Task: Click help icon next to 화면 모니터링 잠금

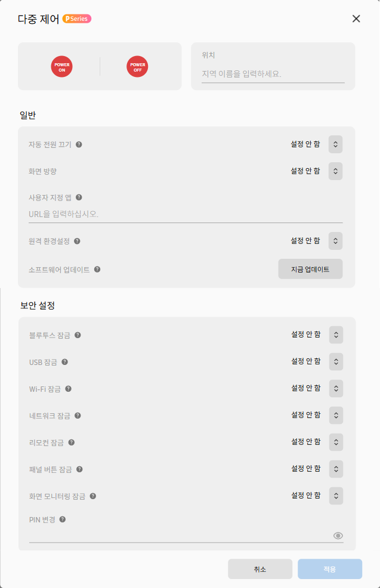Action: [x=93, y=496]
